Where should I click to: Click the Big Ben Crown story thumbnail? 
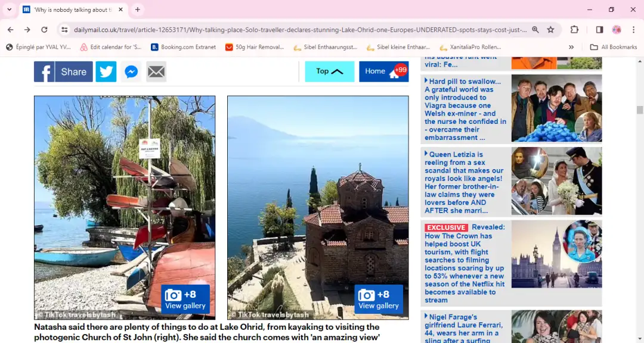pos(556,254)
